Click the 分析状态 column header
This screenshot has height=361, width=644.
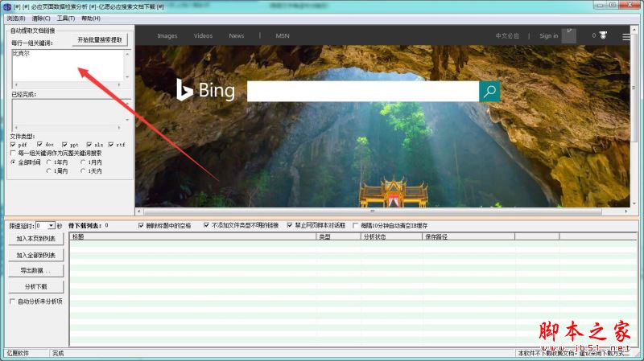click(391, 236)
